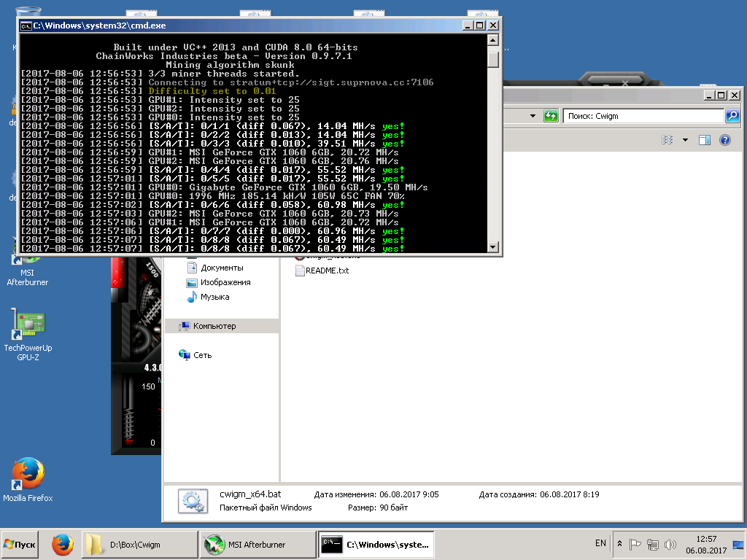The height and width of the screenshot is (560, 747).
Task: Click the Дата изменения value 06.08.2017 9:05
Action: point(409,495)
